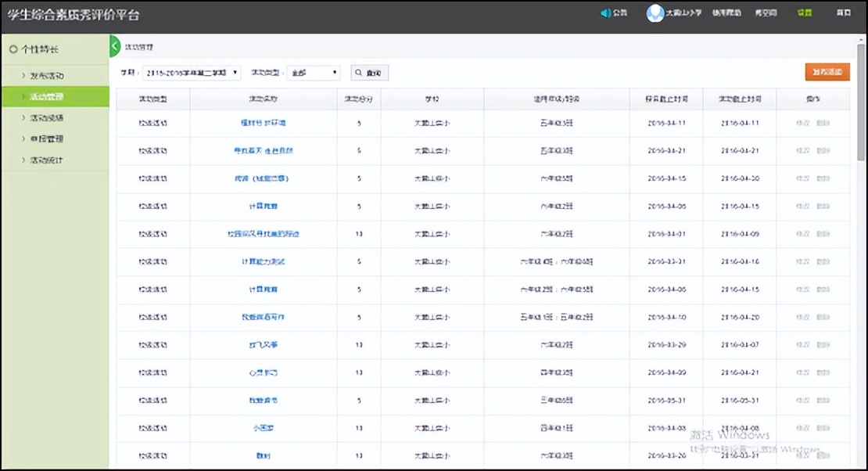Open the user avatar for 大西山小学
868x471 pixels.
tap(655, 13)
